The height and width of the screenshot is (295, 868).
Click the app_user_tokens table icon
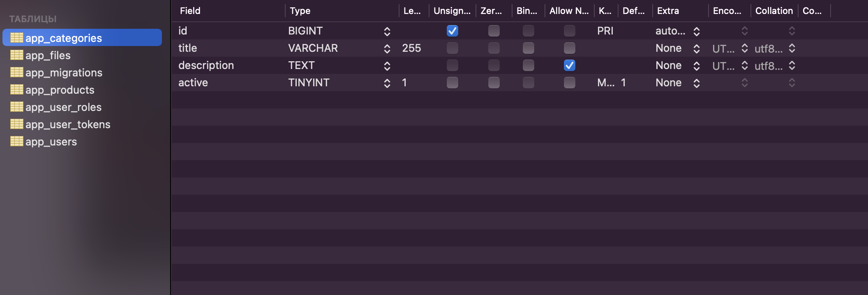(x=17, y=124)
